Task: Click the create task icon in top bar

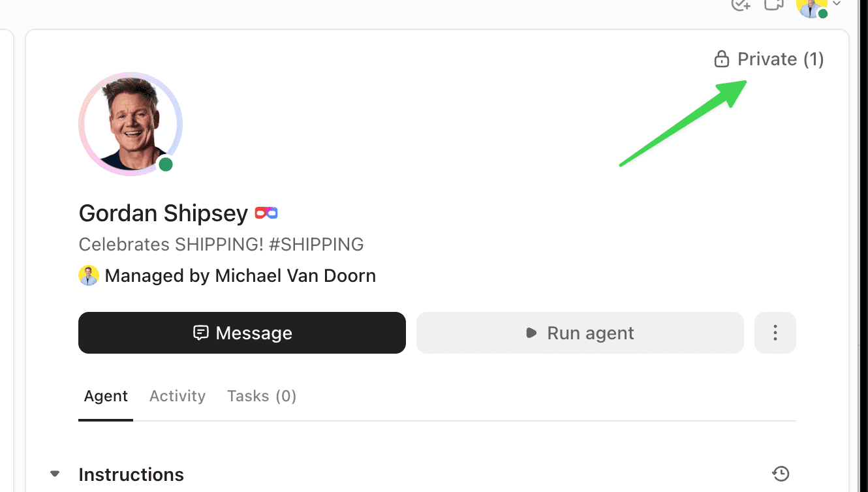Action: (740, 5)
